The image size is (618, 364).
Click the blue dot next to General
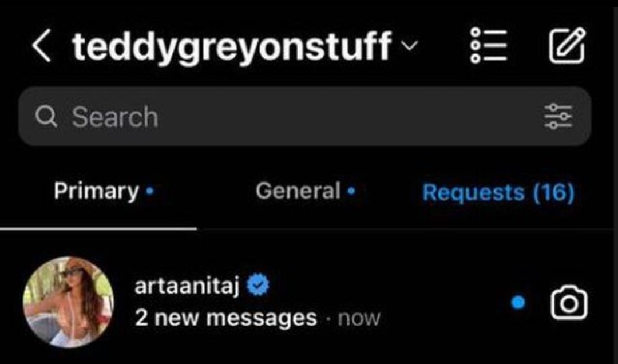pyautogui.click(x=351, y=191)
